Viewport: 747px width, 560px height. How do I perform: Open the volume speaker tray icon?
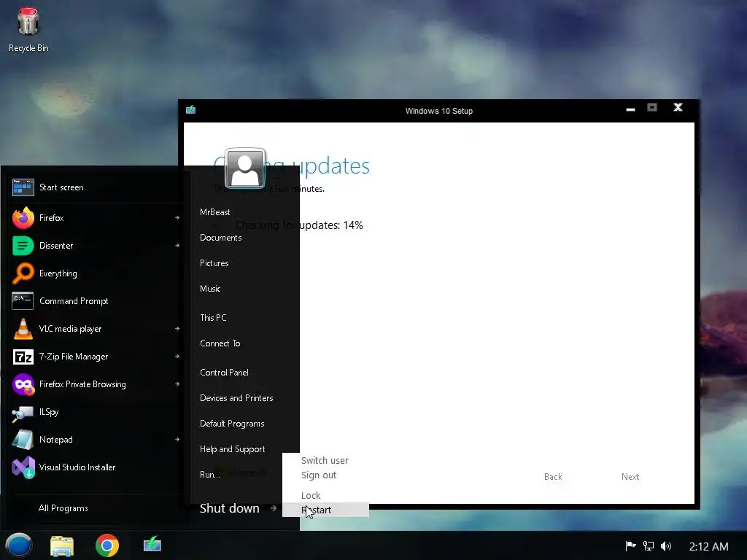click(x=666, y=546)
